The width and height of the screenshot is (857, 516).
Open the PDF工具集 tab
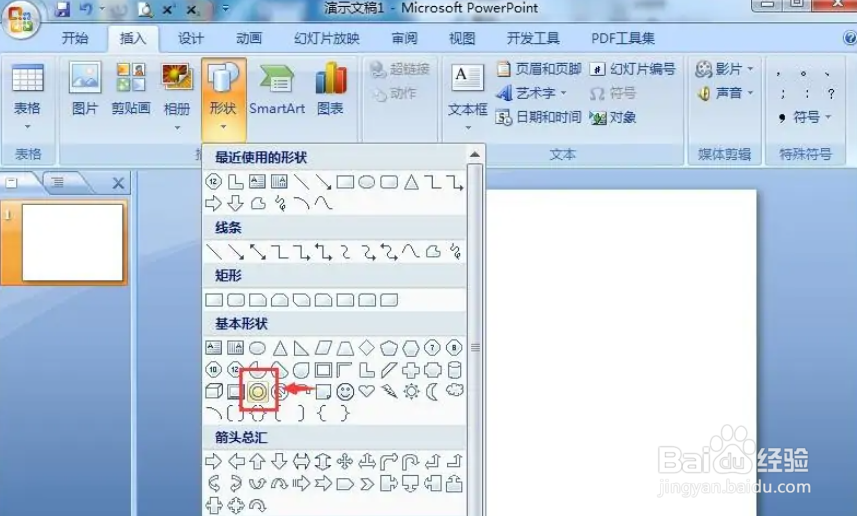(x=623, y=38)
